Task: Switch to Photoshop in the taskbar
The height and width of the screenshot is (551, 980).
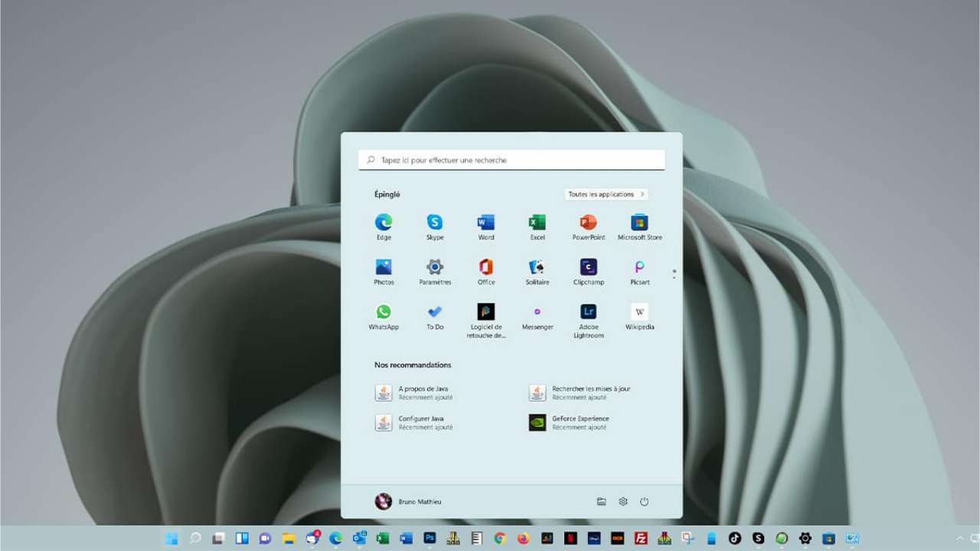Action: coord(430,538)
